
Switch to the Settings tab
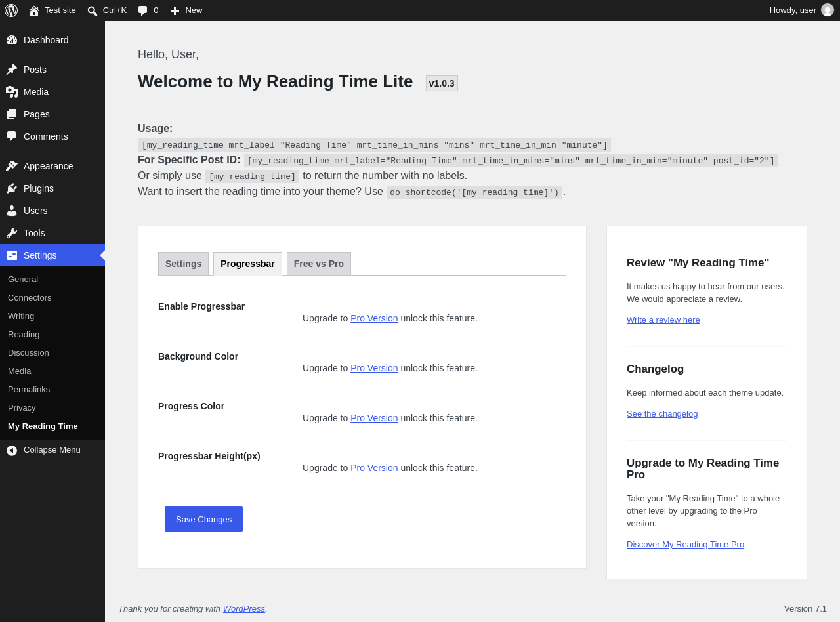tap(183, 264)
